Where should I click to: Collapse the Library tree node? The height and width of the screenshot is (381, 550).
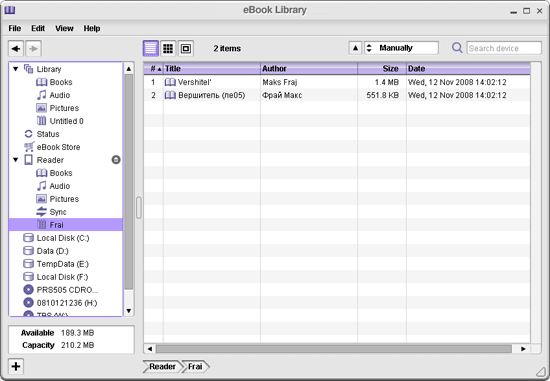pos(15,69)
